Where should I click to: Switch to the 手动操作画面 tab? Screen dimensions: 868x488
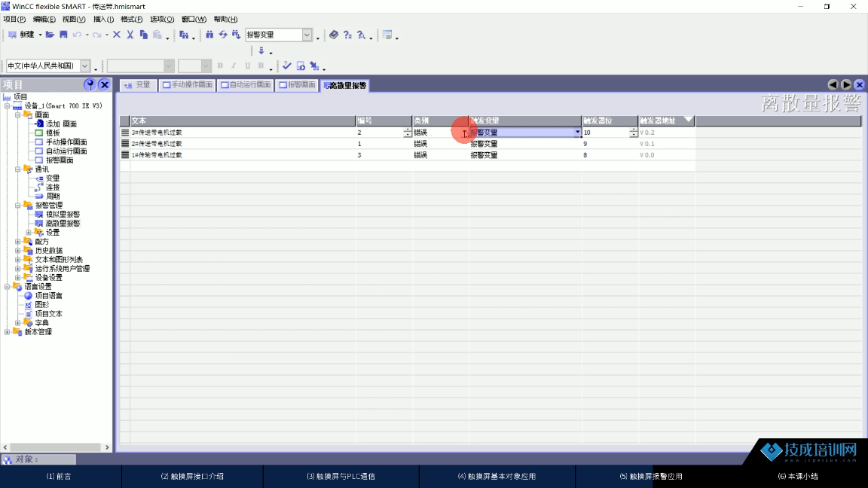click(x=188, y=85)
